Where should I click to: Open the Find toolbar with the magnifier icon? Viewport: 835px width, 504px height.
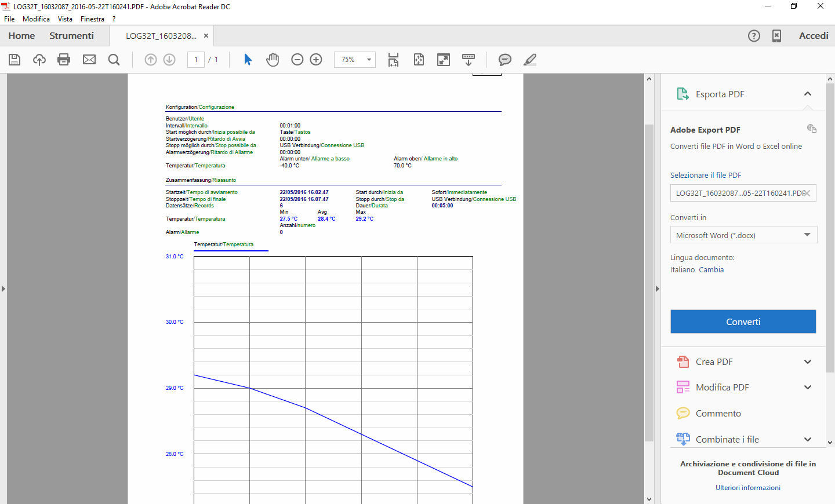pos(114,60)
